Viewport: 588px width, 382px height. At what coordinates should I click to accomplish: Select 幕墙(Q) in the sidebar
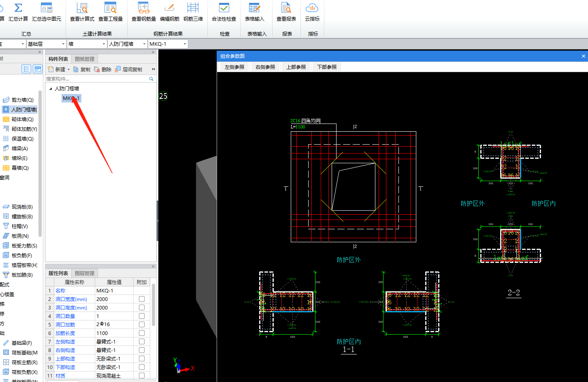pyautogui.click(x=16, y=168)
